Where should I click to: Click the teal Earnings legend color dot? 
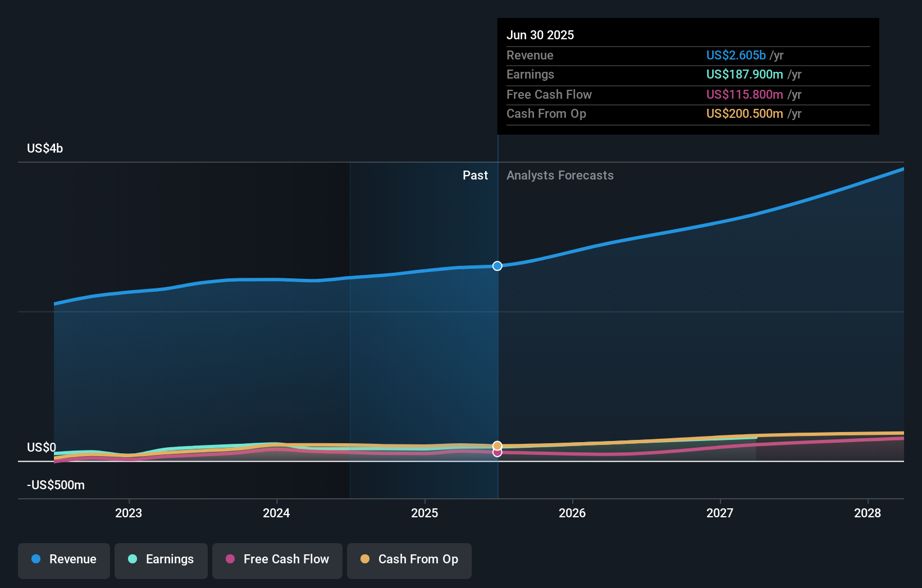tap(133, 559)
